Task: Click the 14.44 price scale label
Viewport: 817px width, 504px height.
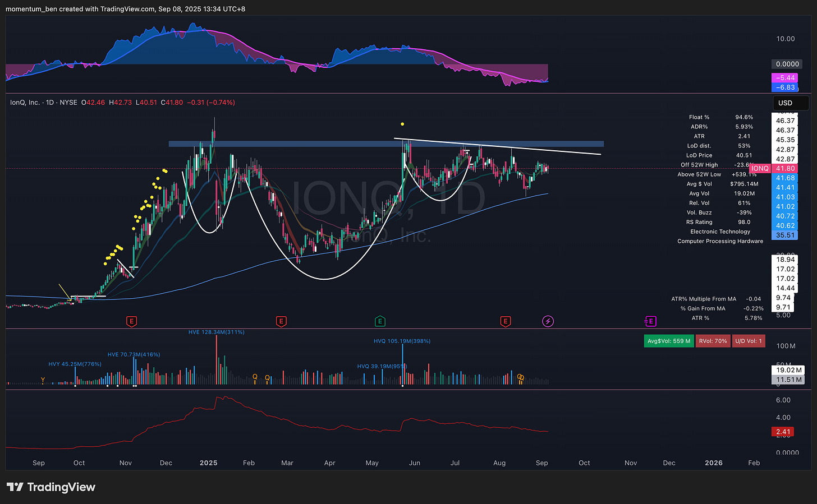Action: [x=785, y=288]
